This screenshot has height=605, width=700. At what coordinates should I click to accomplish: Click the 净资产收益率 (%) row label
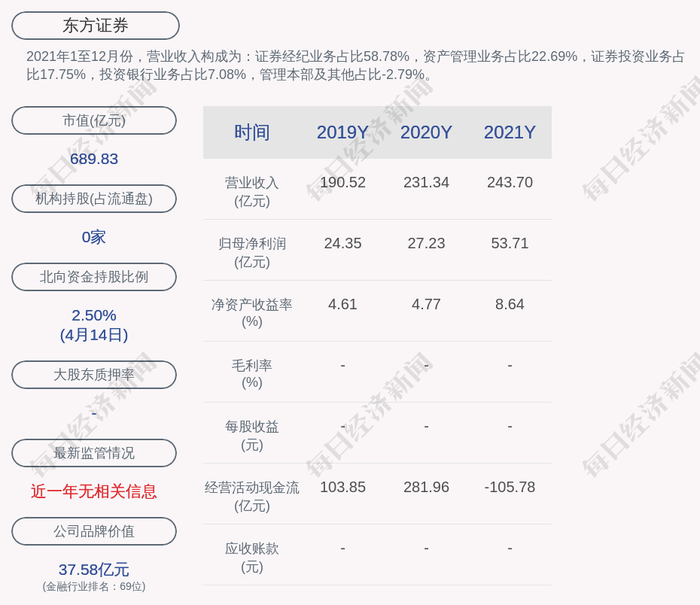coord(252,313)
